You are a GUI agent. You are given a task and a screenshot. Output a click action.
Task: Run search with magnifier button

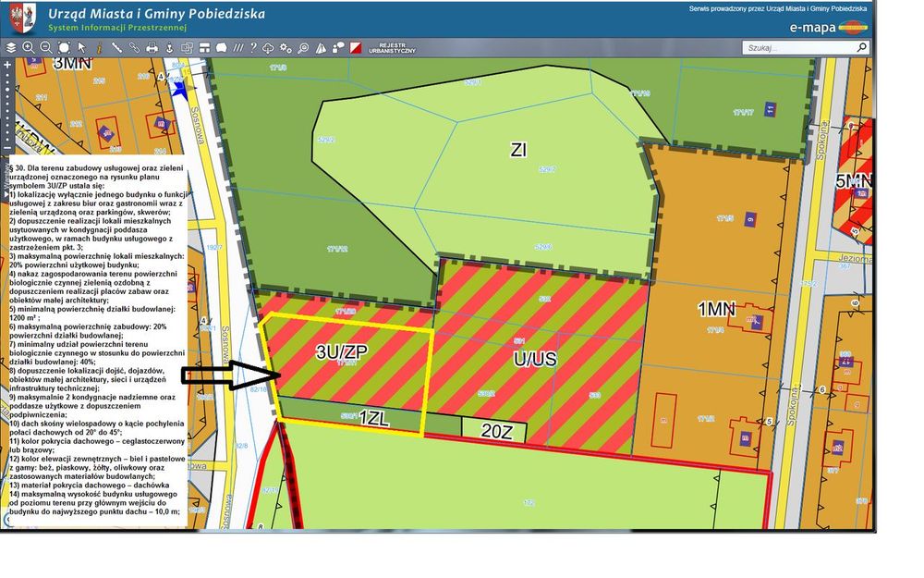tap(861, 47)
